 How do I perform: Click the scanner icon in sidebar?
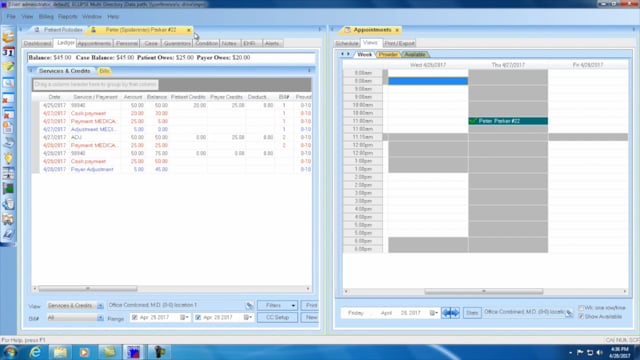pos(8,143)
